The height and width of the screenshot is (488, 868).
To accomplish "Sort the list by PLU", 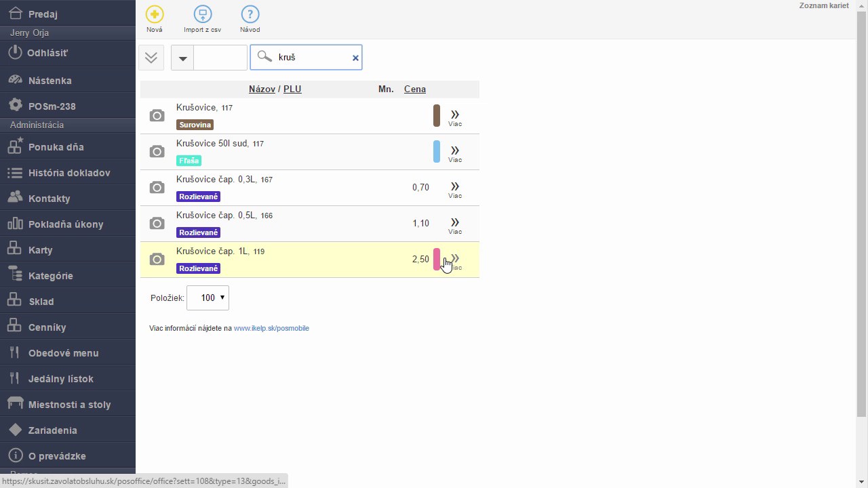I will 292,89.
